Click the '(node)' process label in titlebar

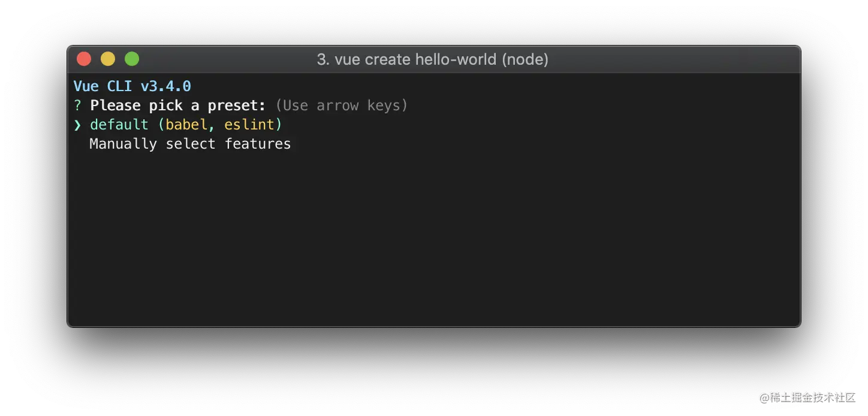pyautogui.click(x=526, y=59)
